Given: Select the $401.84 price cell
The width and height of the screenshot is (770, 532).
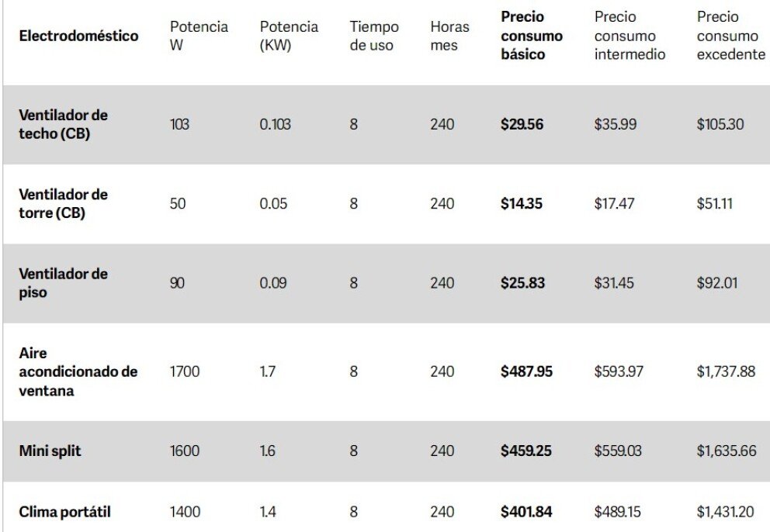Looking at the screenshot, I should (526, 512).
